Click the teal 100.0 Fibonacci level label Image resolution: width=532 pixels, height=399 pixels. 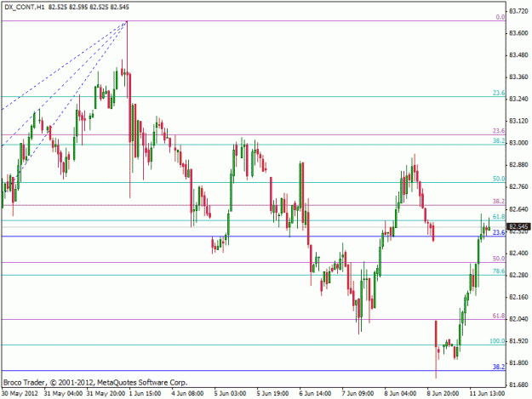497,341
